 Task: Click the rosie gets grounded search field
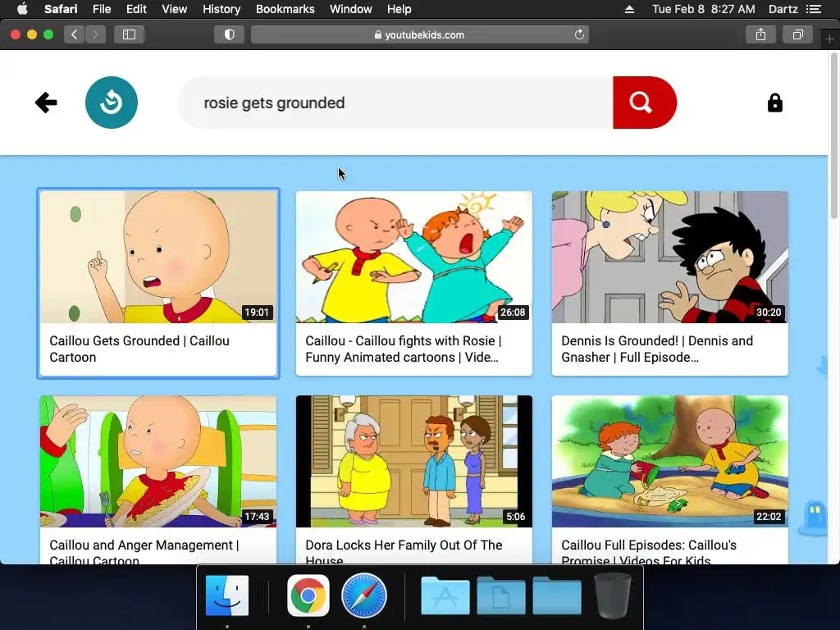(395, 103)
